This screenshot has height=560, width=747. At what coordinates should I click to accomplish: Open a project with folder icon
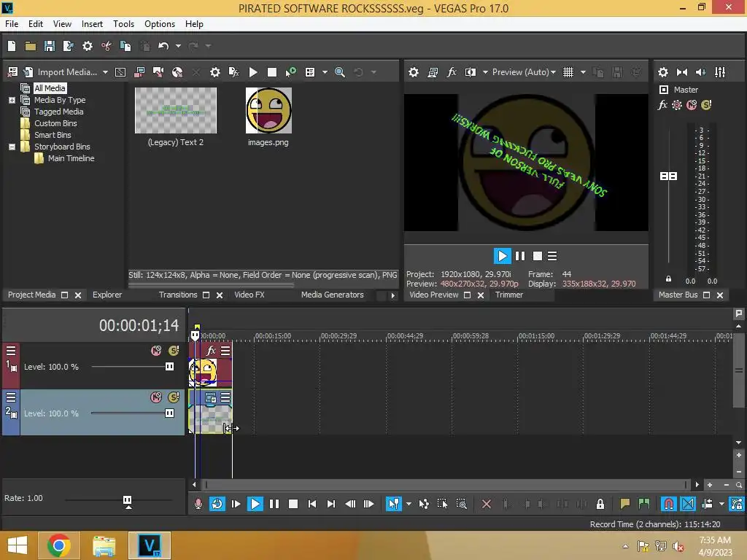(x=31, y=46)
